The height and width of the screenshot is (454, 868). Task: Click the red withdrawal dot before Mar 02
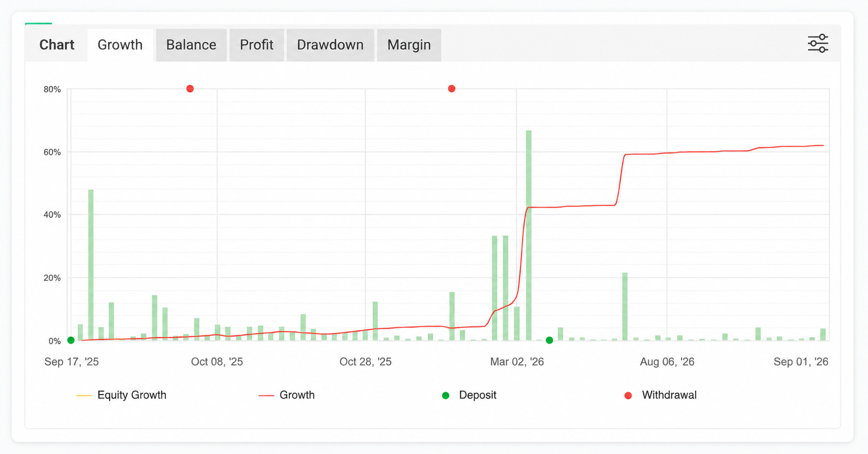(452, 89)
